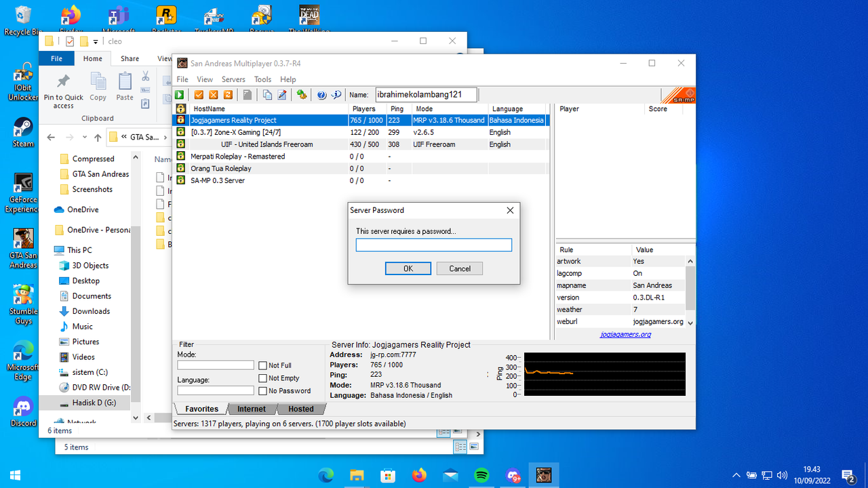
Task: Click the blue Help question mark icon
Action: 321,95
